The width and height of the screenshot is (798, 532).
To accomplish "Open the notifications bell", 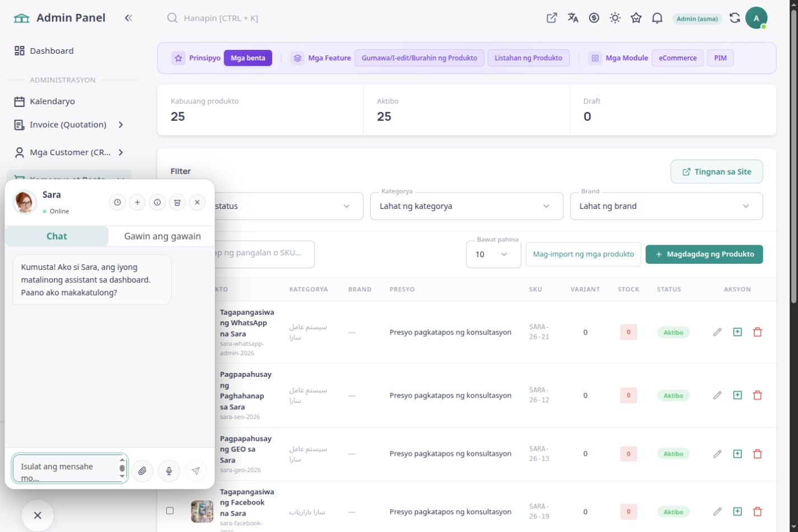I will click(657, 18).
